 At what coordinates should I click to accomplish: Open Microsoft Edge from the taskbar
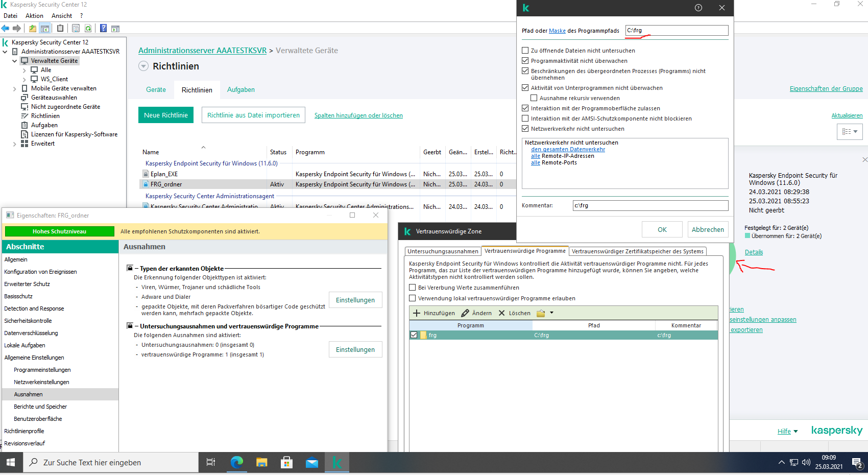[236, 463]
